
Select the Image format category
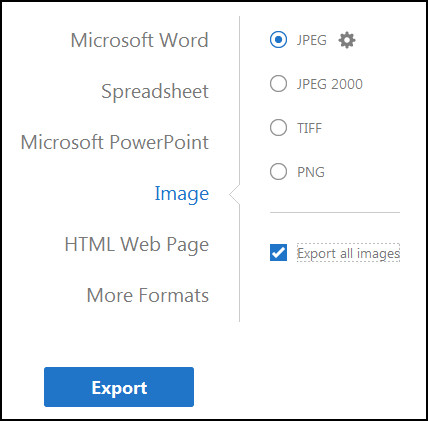coord(182,194)
